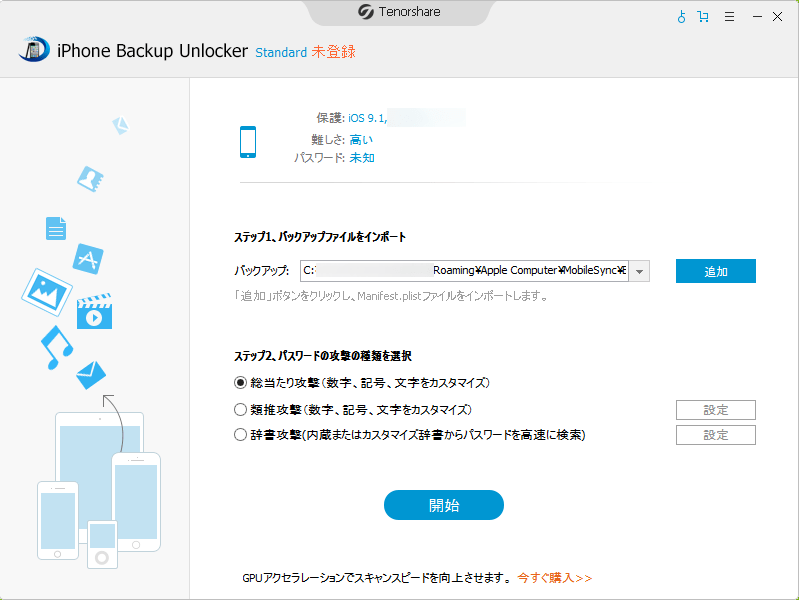799x600 pixels.
Task: Open the register key icon
Action: pos(681,17)
